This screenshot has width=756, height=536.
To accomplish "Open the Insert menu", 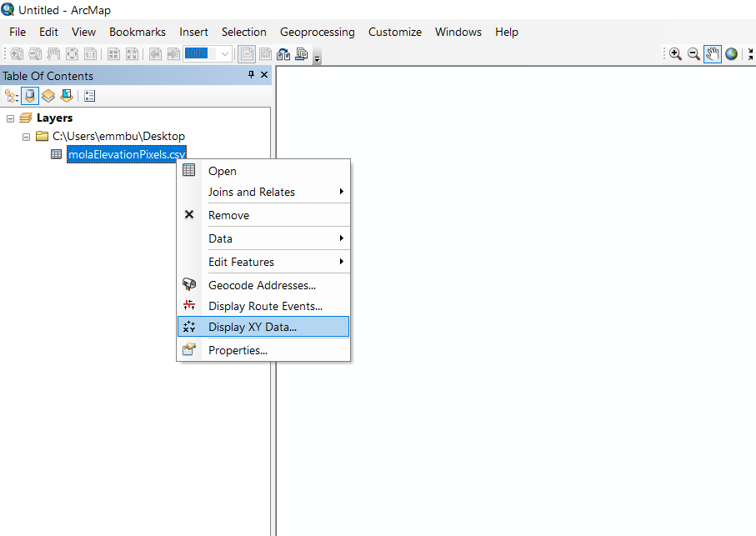I will (194, 32).
